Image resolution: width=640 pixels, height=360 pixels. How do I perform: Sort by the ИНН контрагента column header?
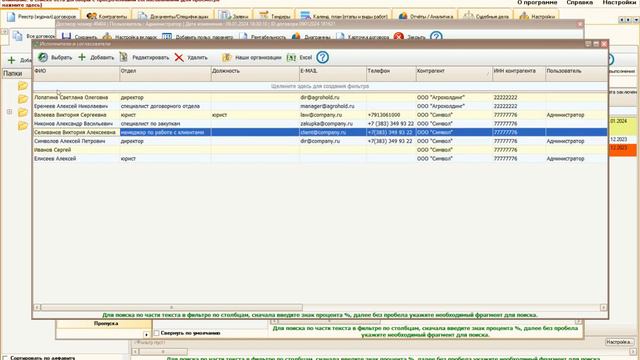coord(519,74)
